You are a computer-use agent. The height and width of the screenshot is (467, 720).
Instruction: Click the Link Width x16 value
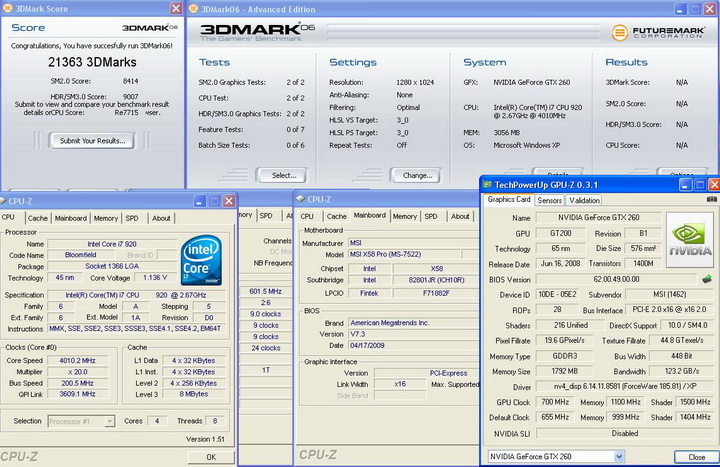(x=400, y=384)
